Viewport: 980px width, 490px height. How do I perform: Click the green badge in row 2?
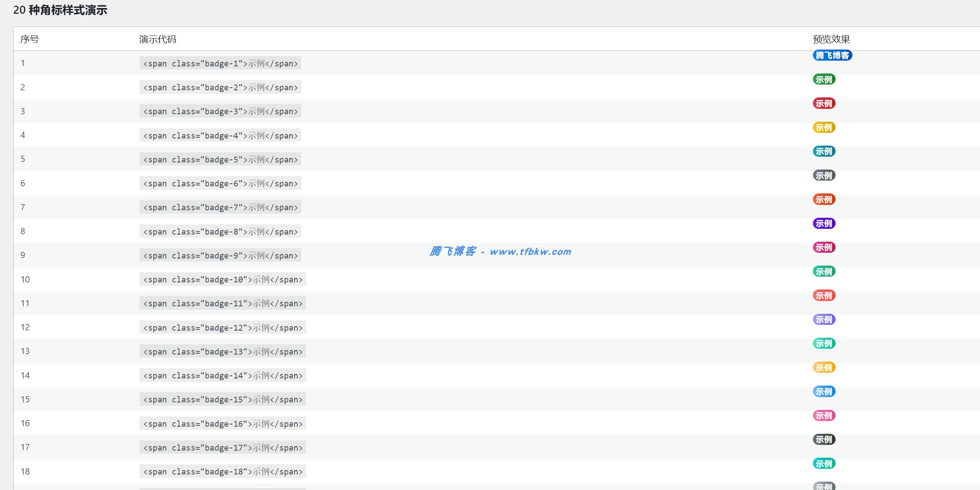coord(824,80)
